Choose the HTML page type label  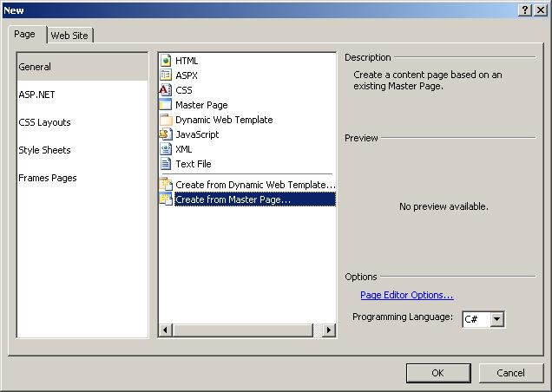pos(187,61)
